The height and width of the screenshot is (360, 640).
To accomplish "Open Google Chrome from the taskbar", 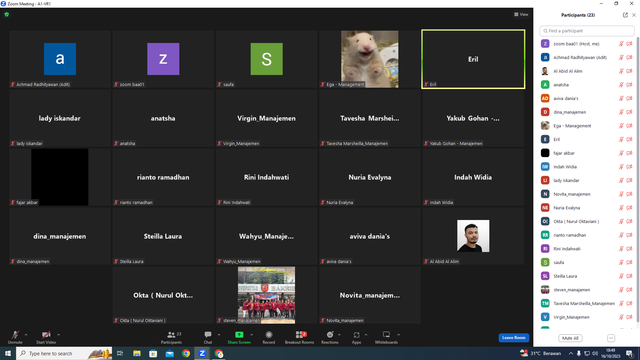I will tap(186, 353).
